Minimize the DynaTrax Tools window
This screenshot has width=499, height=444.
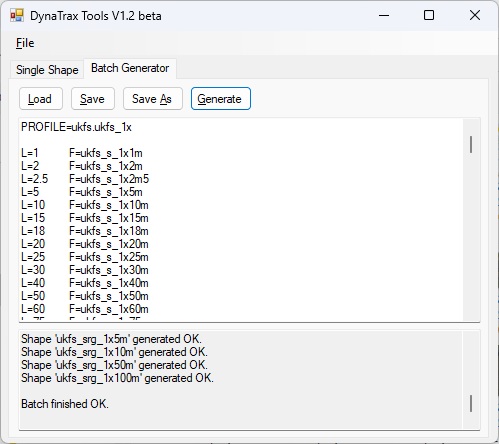(384, 15)
